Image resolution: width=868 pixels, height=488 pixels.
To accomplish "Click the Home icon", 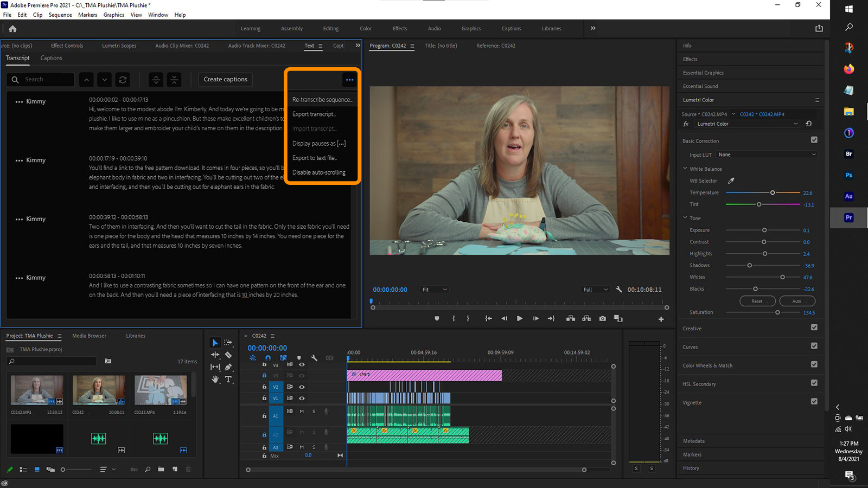I will (12, 29).
